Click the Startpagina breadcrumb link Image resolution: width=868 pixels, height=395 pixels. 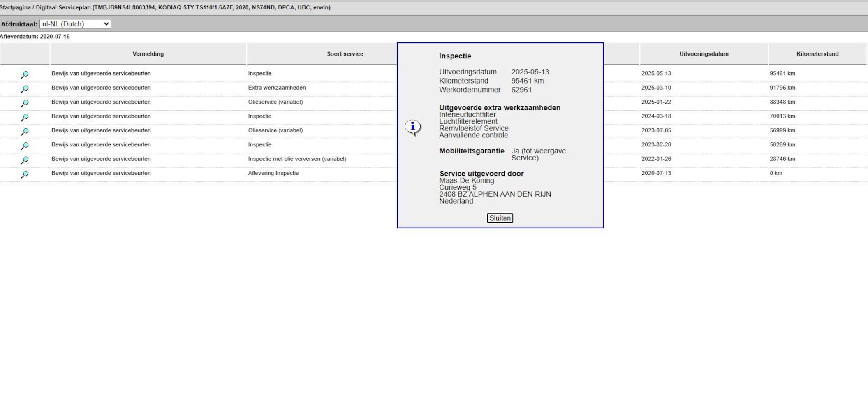[15, 7]
